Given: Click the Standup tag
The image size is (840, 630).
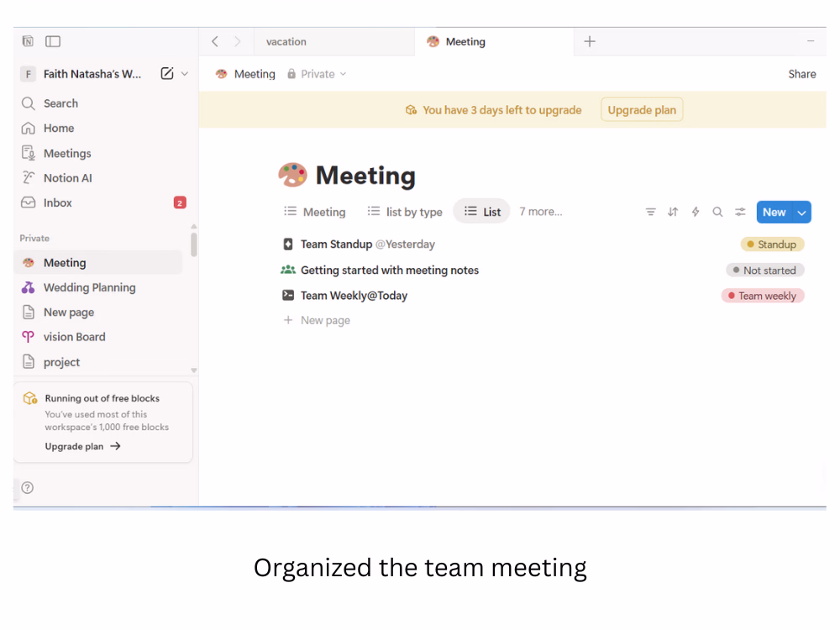Looking at the screenshot, I should [772, 244].
